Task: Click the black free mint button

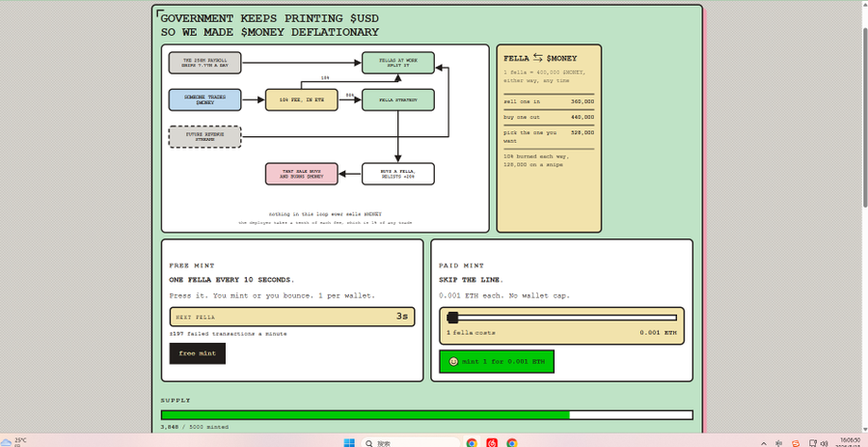Action: coord(197,353)
